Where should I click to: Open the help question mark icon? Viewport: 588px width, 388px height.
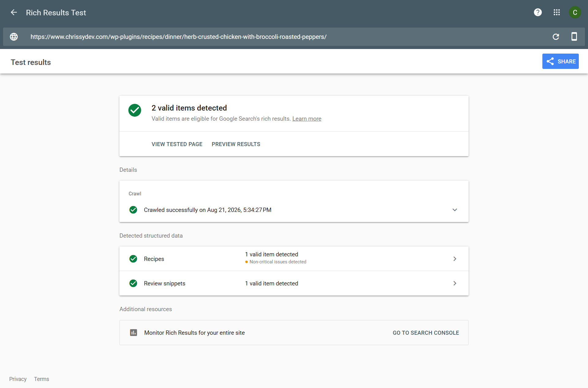(x=538, y=12)
